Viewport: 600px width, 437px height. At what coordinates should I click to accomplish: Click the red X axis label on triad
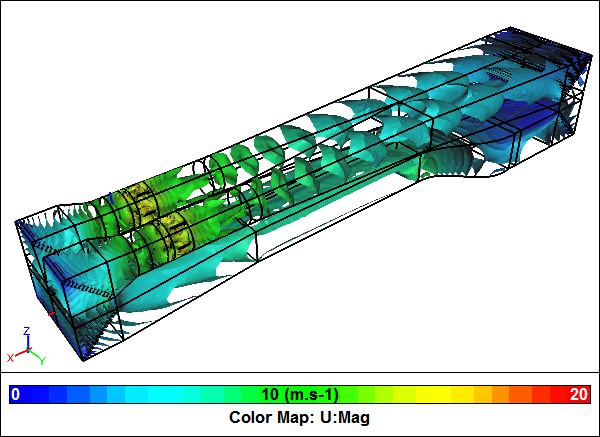(x=10, y=357)
